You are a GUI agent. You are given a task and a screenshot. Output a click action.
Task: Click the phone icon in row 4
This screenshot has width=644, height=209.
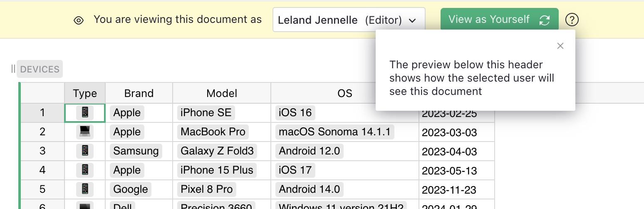pyautogui.click(x=85, y=170)
